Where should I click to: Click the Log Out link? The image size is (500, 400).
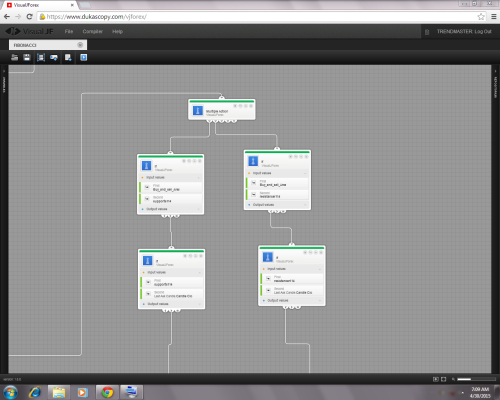coord(483,31)
